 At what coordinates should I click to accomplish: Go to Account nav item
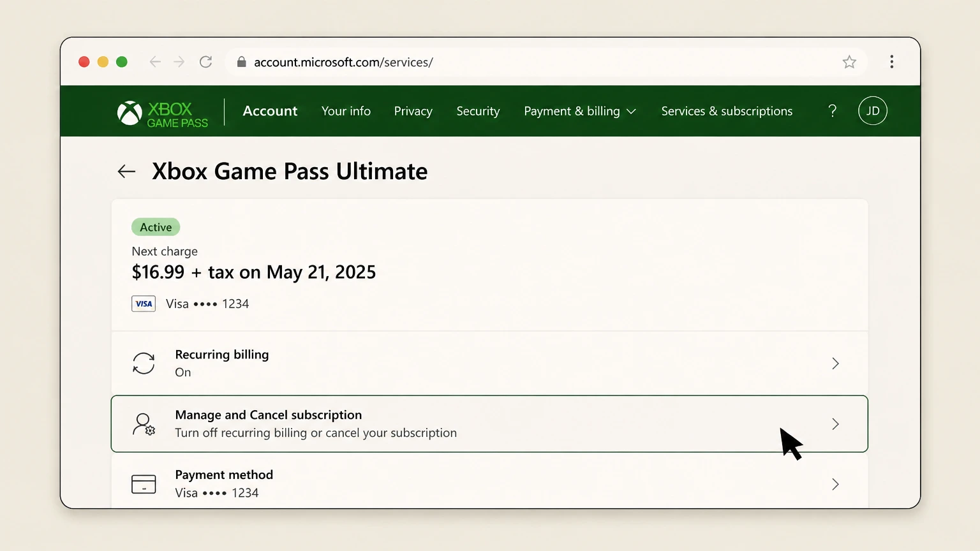270,111
